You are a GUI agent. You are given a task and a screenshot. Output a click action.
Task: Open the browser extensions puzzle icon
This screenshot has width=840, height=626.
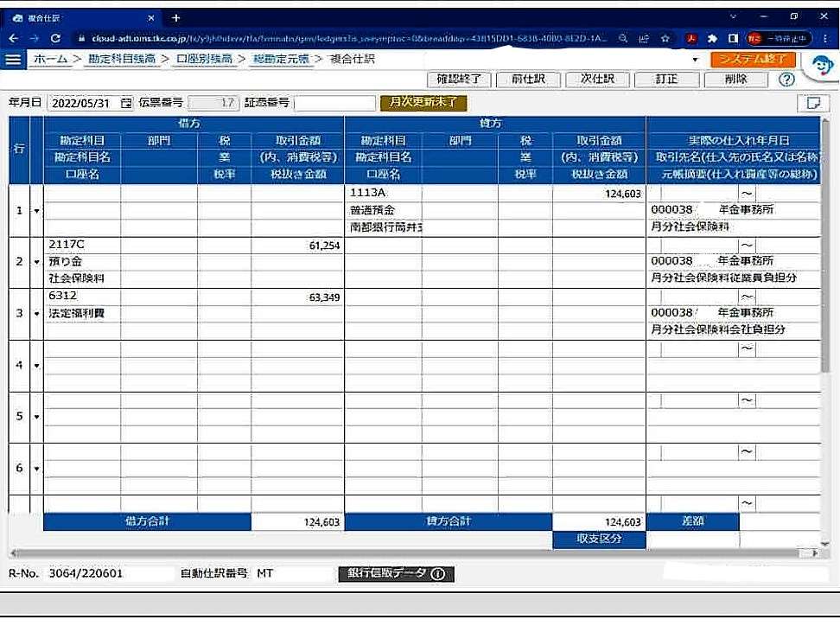click(712, 39)
